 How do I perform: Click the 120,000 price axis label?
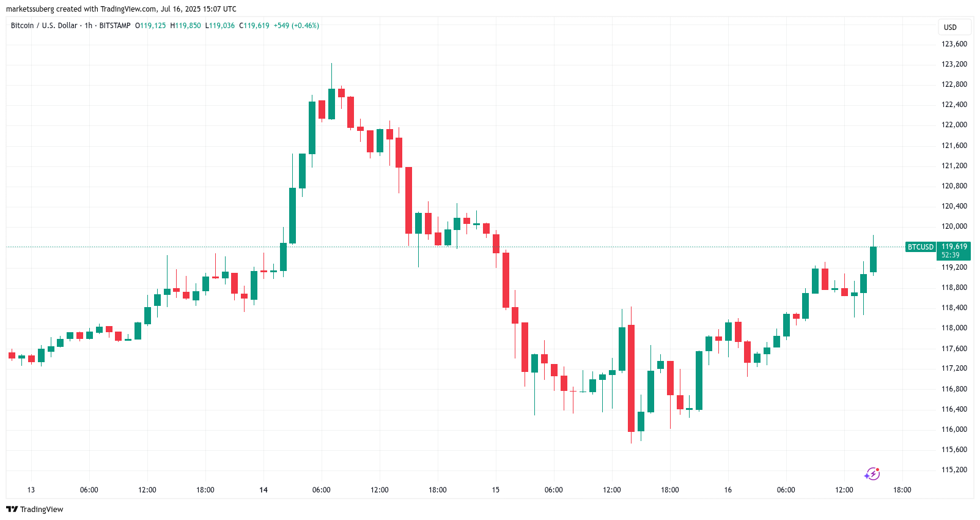point(954,226)
